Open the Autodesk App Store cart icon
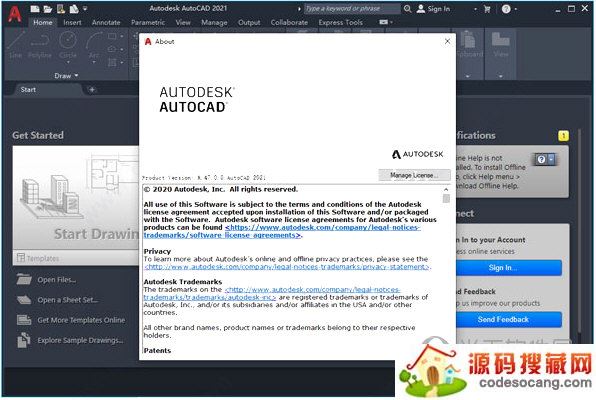The width and height of the screenshot is (596, 400). (x=487, y=9)
